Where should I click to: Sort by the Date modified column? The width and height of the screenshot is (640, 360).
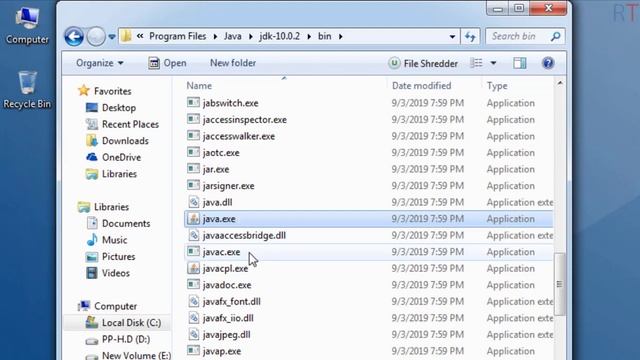click(x=422, y=86)
